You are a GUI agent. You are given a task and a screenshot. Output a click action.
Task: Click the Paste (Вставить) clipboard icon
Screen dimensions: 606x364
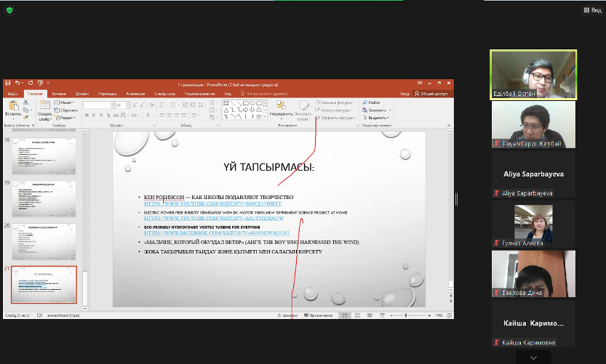click(x=12, y=108)
